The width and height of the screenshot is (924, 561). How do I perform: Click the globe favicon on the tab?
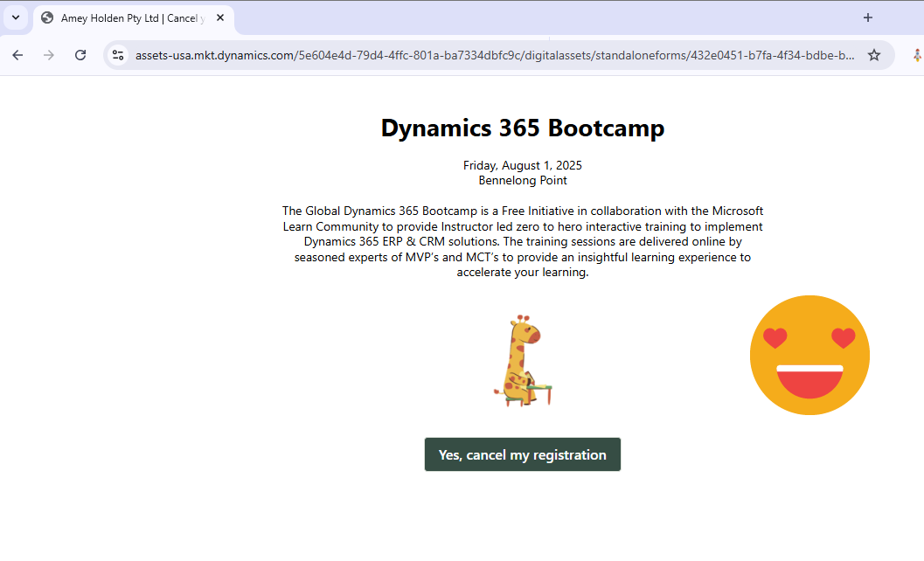pos(47,17)
